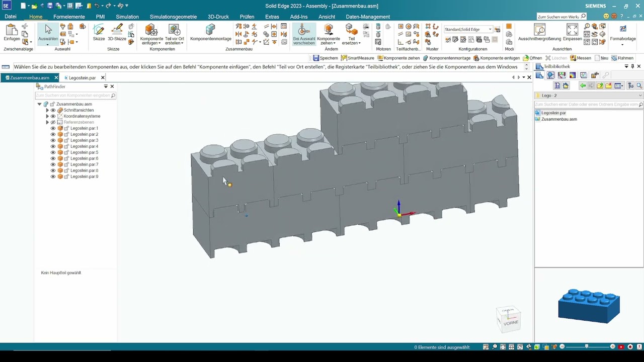This screenshot has width=644, height=362.
Task: Select Legostein.par:7 in PathFinder
Action: pyautogui.click(x=84, y=164)
